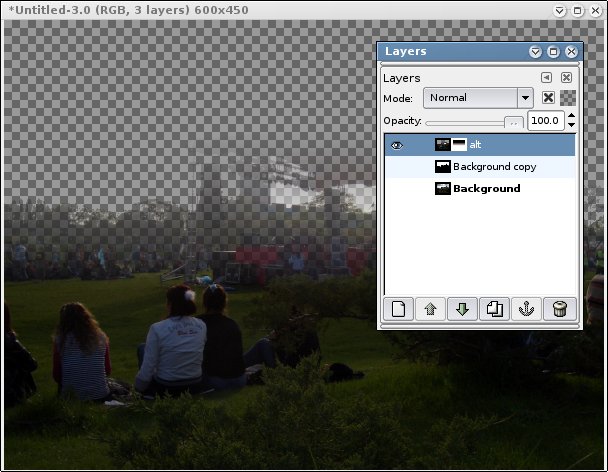Roll up the Layers dialog window
The width and height of the screenshot is (608, 472).
pos(535,52)
